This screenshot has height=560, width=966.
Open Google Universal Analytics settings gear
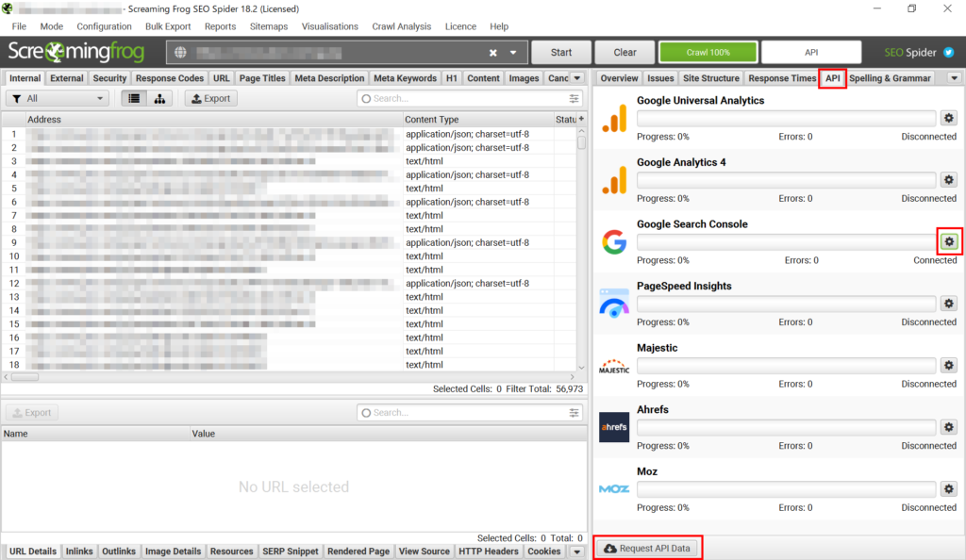click(949, 118)
